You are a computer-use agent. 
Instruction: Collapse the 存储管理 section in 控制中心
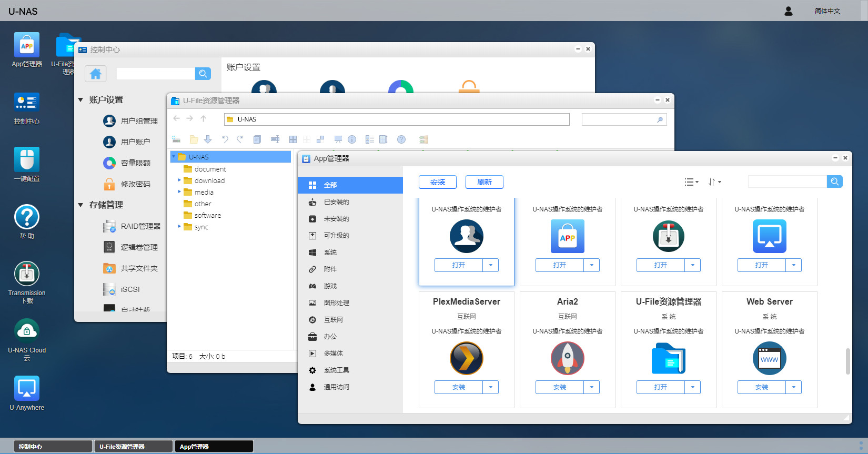(80, 205)
